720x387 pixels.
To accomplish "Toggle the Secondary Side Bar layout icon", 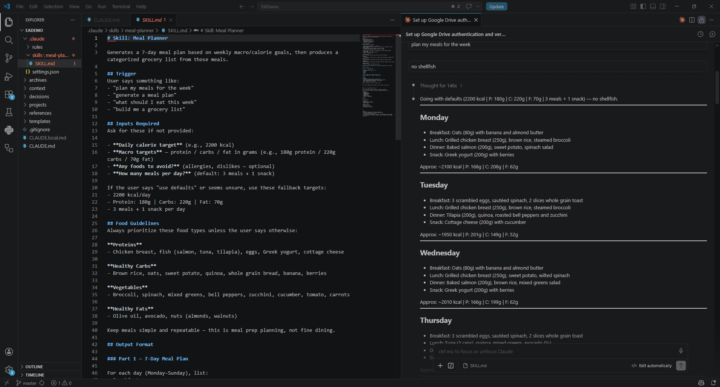I will 663,6.
